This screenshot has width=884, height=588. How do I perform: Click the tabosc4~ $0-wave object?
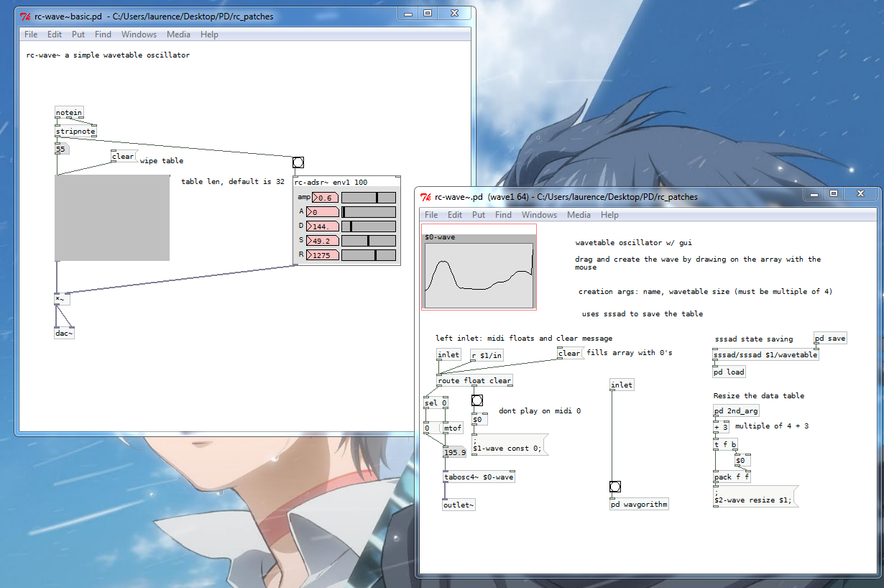[479, 477]
